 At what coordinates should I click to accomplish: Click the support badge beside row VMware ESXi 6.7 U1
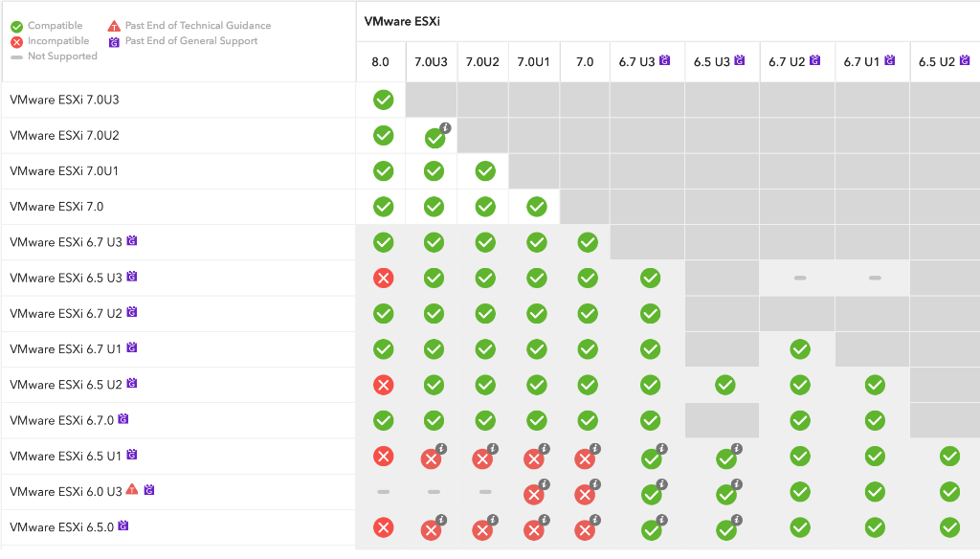coord(132,347)
